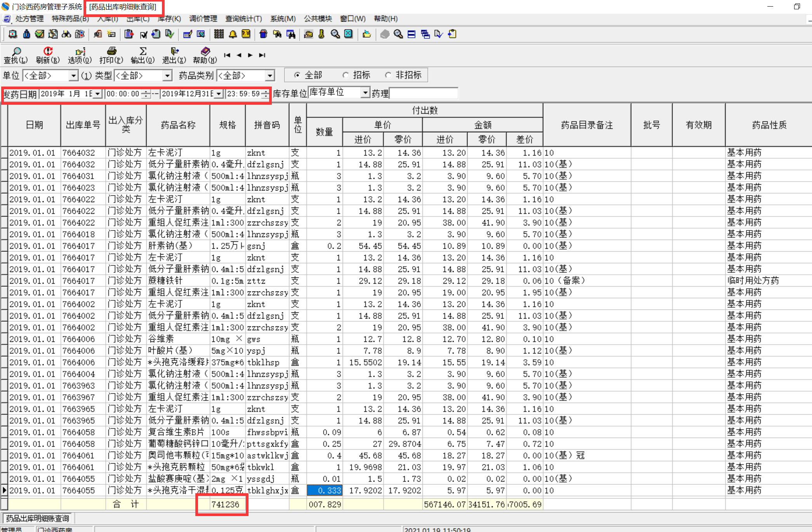Select the 招标 radio button
Viewport: 812px width, 532px height.
point(345,75)
